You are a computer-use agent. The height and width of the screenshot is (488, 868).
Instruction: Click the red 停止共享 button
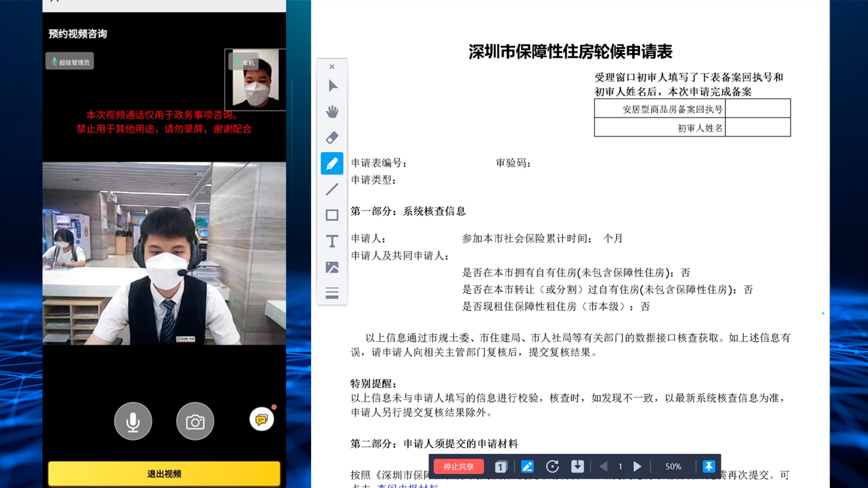click(x=458, y=467)
